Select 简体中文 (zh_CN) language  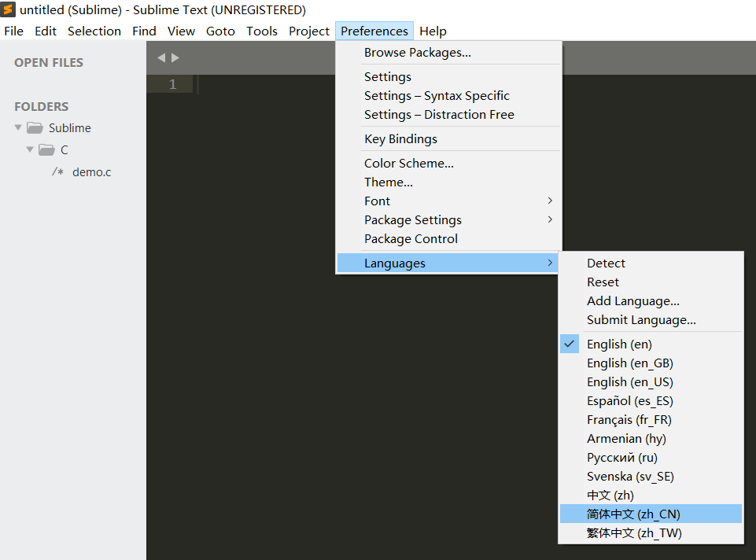tap(651, 514)
